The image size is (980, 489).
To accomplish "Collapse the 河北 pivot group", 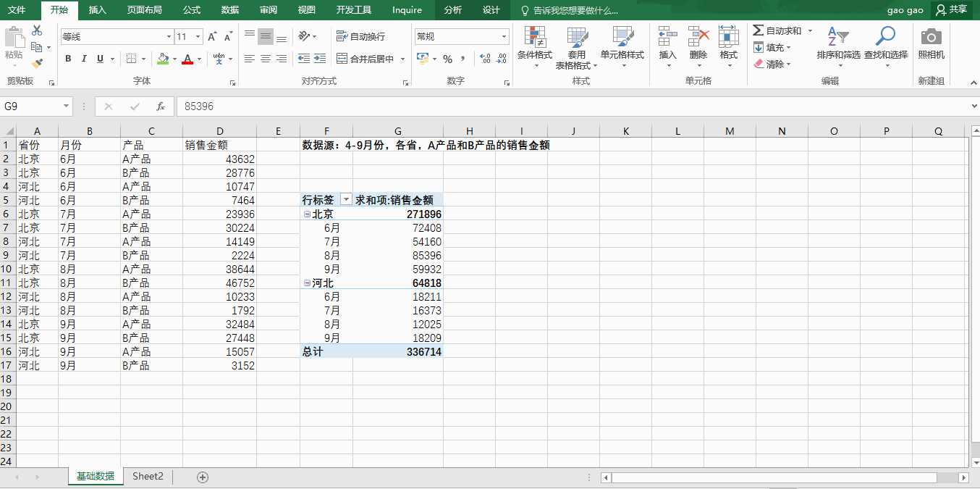I will pos(307,283).
